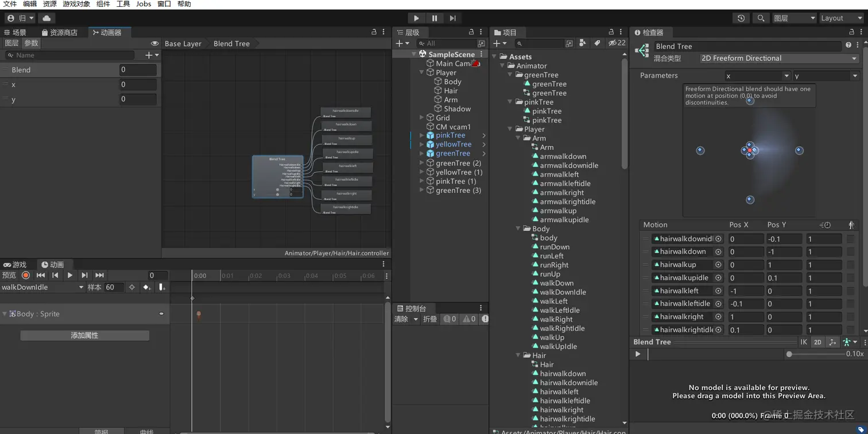868x434 pixels.
Task: Click the 清除 clear button in Console
Action: coord(402,319)
